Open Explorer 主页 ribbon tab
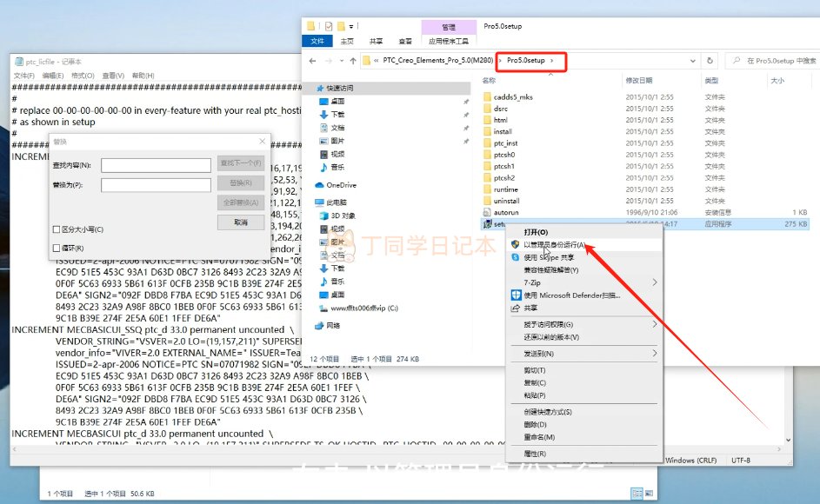Image resolution: width=820 pixels, height=504 pixels. pyautogui.click(x=347, y=41)
